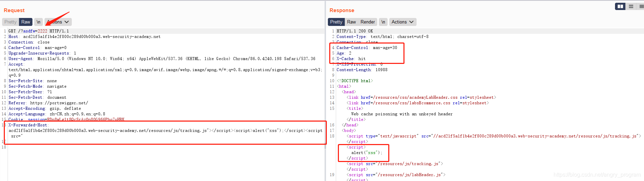Screen dimensions: 644x181
Task: Click the Upgrade-Insecure-Requests: 1 header
Action: pos(42,53)
